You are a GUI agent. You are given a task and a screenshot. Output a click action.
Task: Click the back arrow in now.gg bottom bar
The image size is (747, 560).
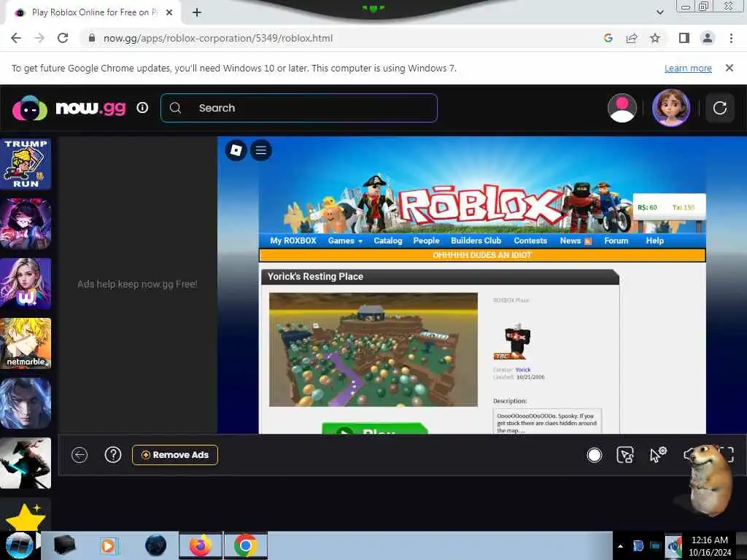tap(80, 455)
